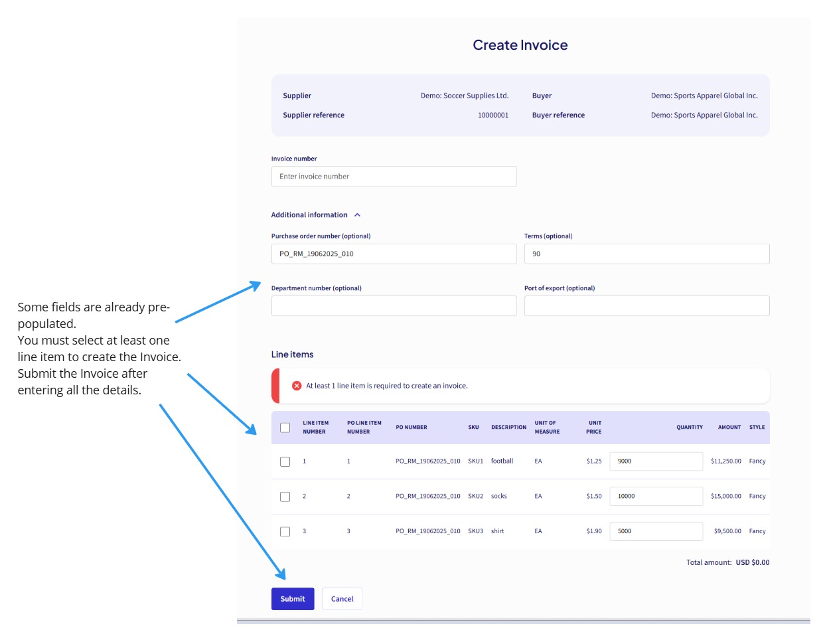
Task: Check the select-all line items checkbox
Action: [x=285, y=427]
